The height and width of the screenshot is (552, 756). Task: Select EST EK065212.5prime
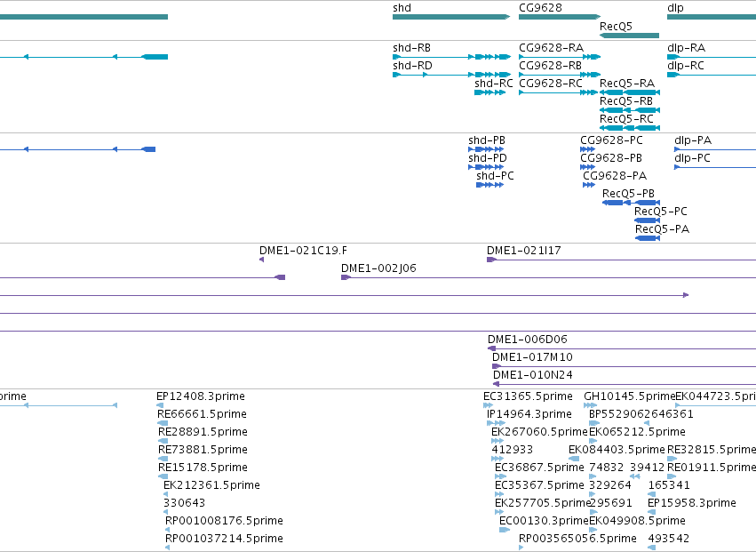(593, 441)
